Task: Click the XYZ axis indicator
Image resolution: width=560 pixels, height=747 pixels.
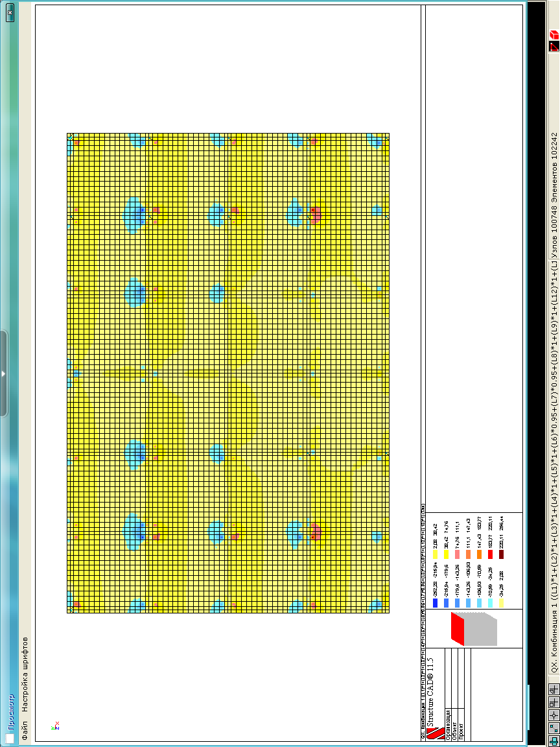Action: [x=54, y=726]
